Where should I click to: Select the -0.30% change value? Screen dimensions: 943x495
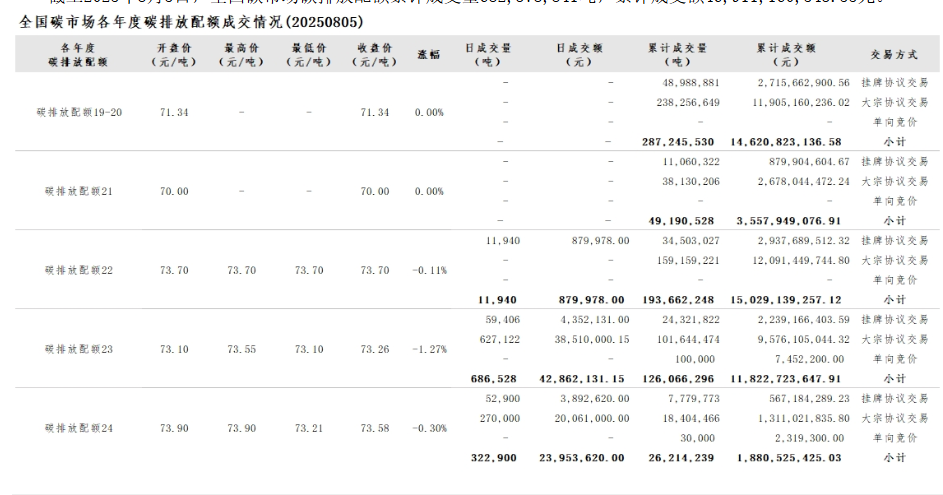click(429, 428)
